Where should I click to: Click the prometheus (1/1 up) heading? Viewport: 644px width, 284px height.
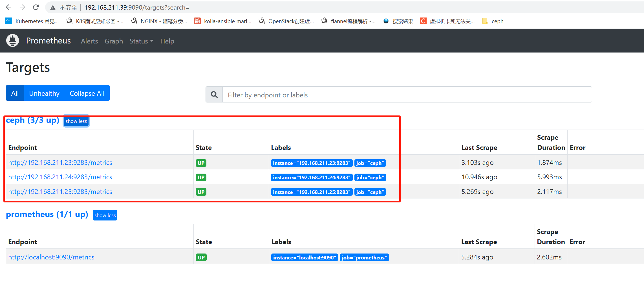pyautogui.click(x=47, y=215)
